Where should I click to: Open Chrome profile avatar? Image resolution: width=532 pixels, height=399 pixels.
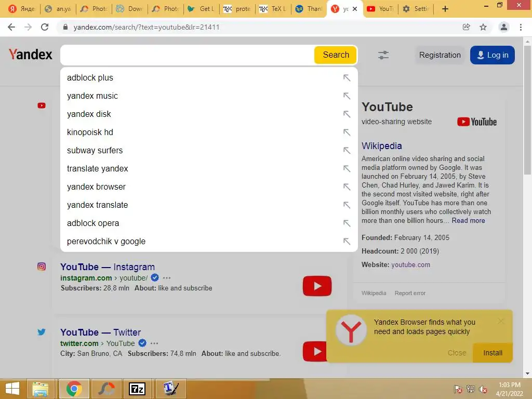point(504,27)
